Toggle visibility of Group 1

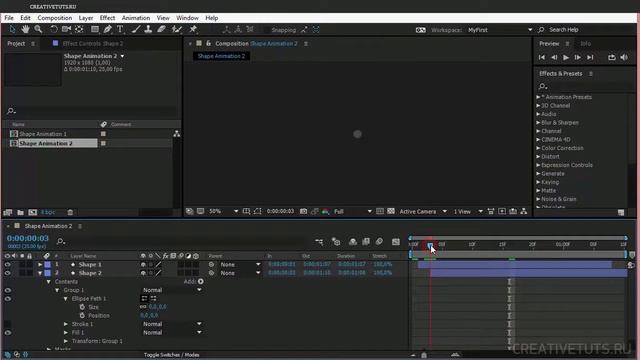[x=7, y=290]
